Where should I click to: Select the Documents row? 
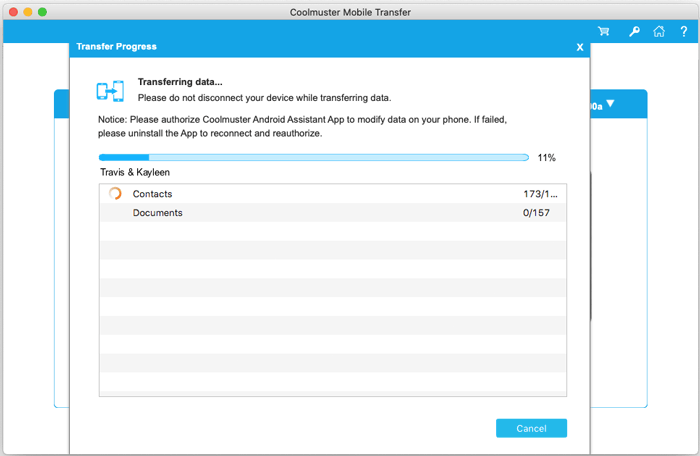pyautogui.click(x=333, y=213)
